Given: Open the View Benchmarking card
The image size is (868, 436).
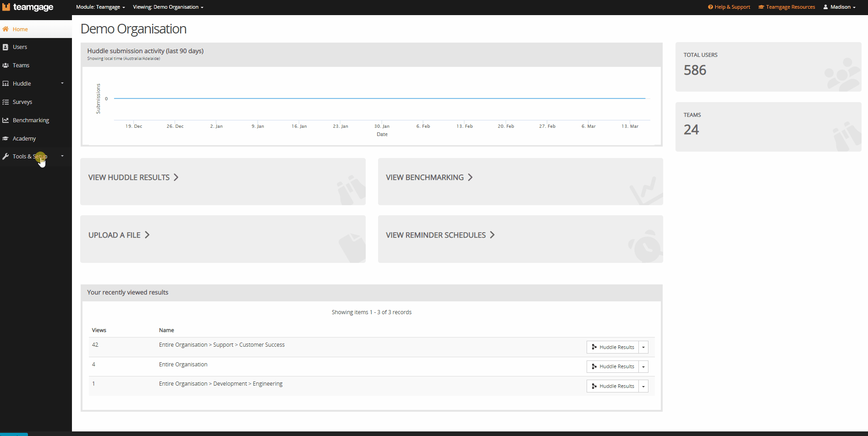Looking at the screenshot, I should point(520,182).
